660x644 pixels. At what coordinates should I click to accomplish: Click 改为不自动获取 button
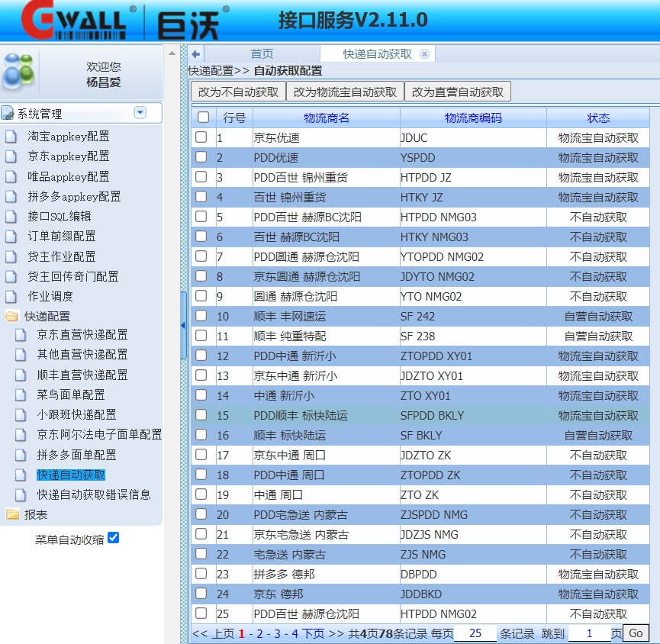238,92
